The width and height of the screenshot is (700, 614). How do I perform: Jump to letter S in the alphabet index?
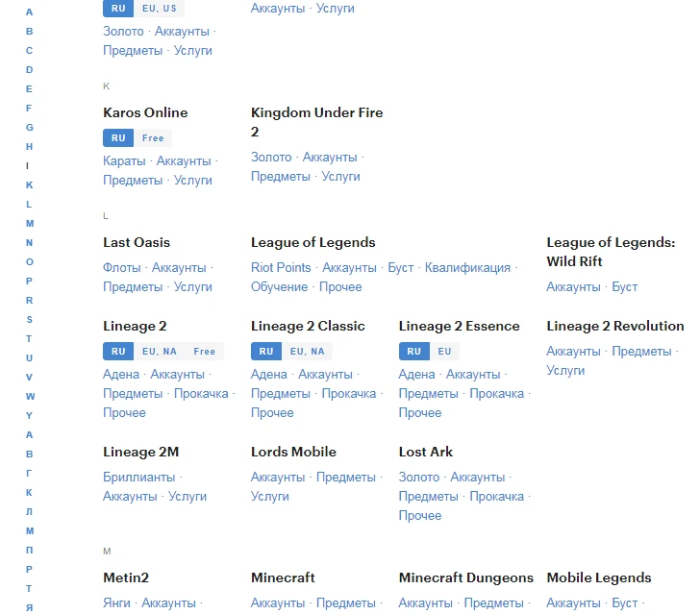point(29,319)
